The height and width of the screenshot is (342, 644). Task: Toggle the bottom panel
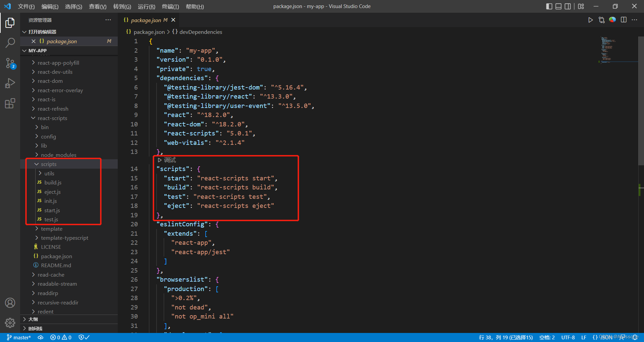pos(558,6)
